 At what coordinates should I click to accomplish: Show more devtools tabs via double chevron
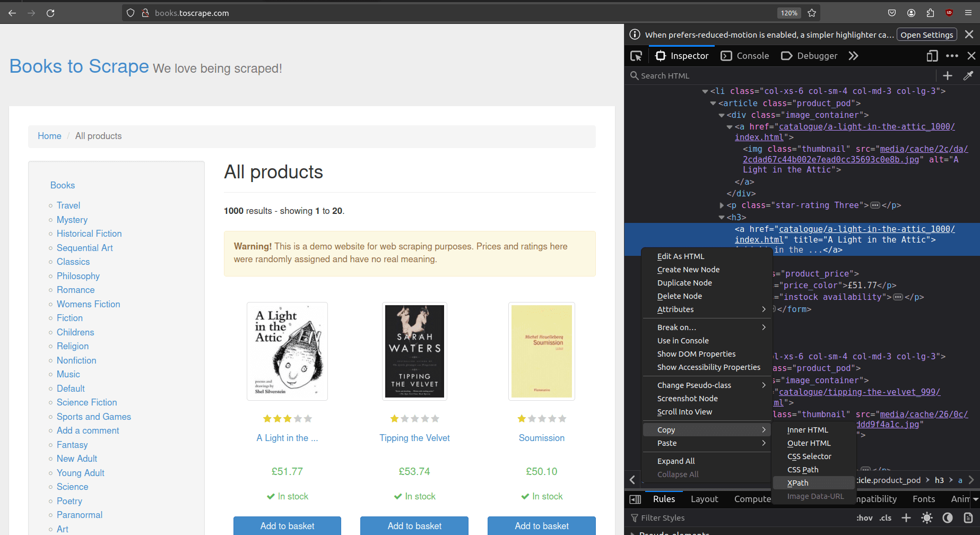point(853,56)
